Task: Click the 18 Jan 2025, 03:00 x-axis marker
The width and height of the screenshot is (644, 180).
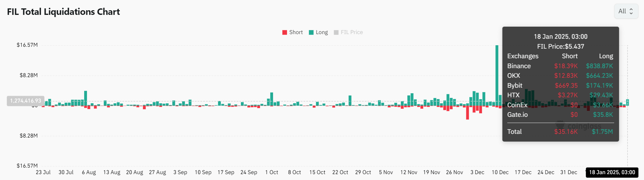Action: pyautogui.click(x=612, y=172)
